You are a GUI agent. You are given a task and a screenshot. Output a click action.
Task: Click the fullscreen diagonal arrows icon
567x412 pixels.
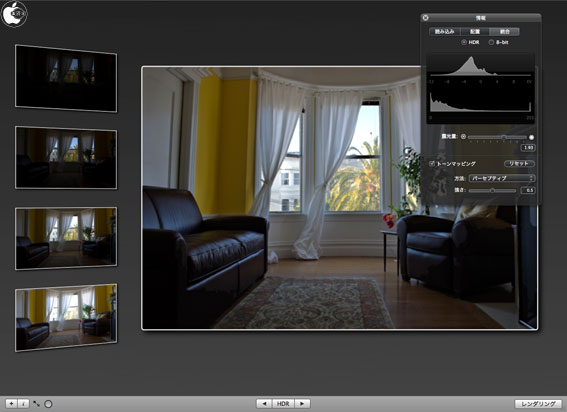(36, 404)
